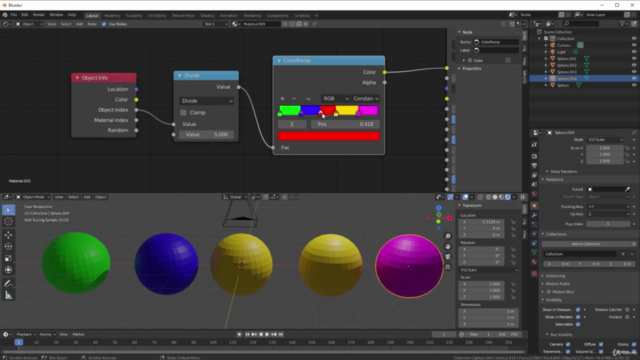Enable rendered viewport shading icon

508,197
